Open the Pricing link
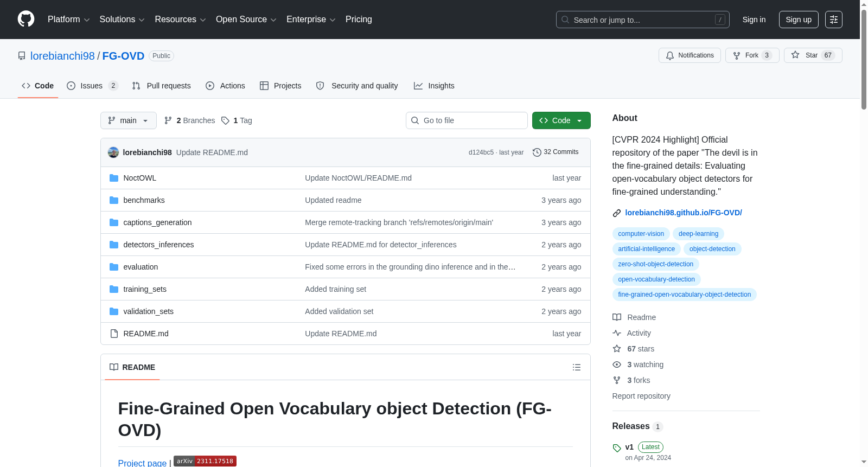Viewport: 868px width, 467px height. point(359,20)
